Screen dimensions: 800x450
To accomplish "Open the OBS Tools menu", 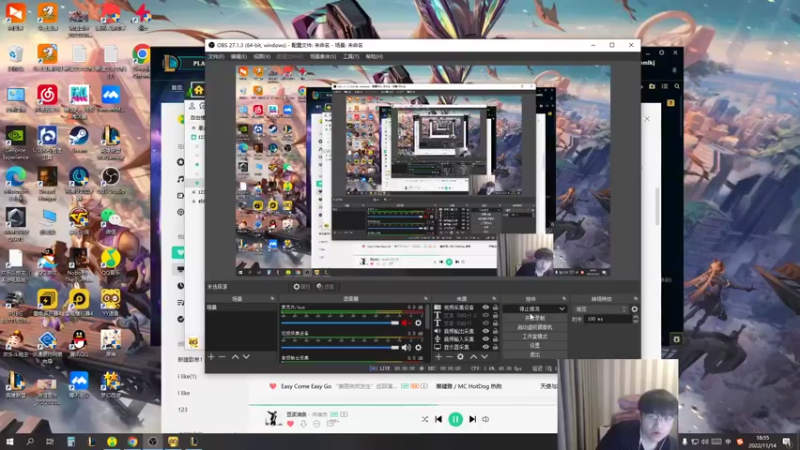I will point(351,57).
